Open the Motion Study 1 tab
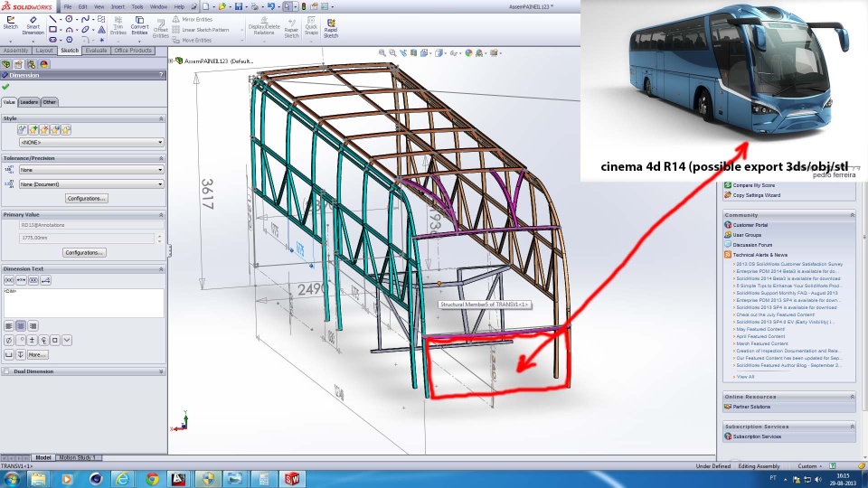 78,457
